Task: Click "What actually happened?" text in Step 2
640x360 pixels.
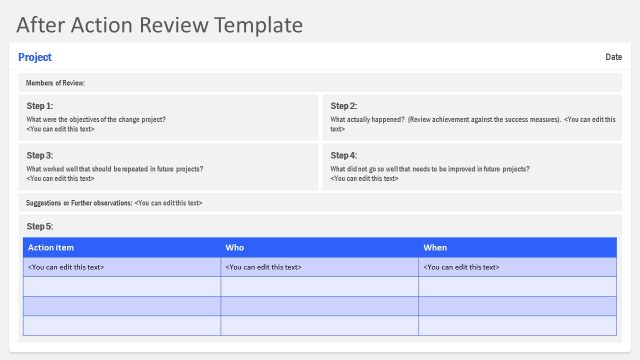Action: [x=367, y=120]
